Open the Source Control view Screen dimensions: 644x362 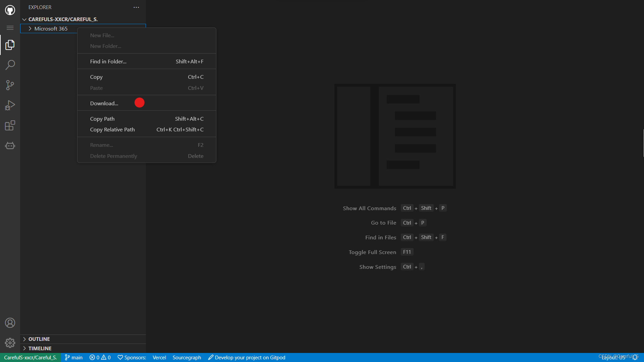10,85
